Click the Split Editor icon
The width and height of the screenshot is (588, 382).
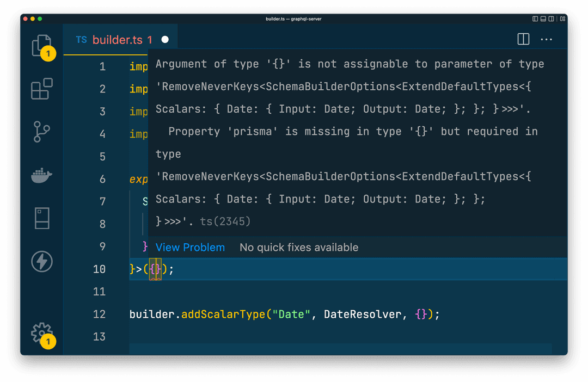[x=523, y=39]
